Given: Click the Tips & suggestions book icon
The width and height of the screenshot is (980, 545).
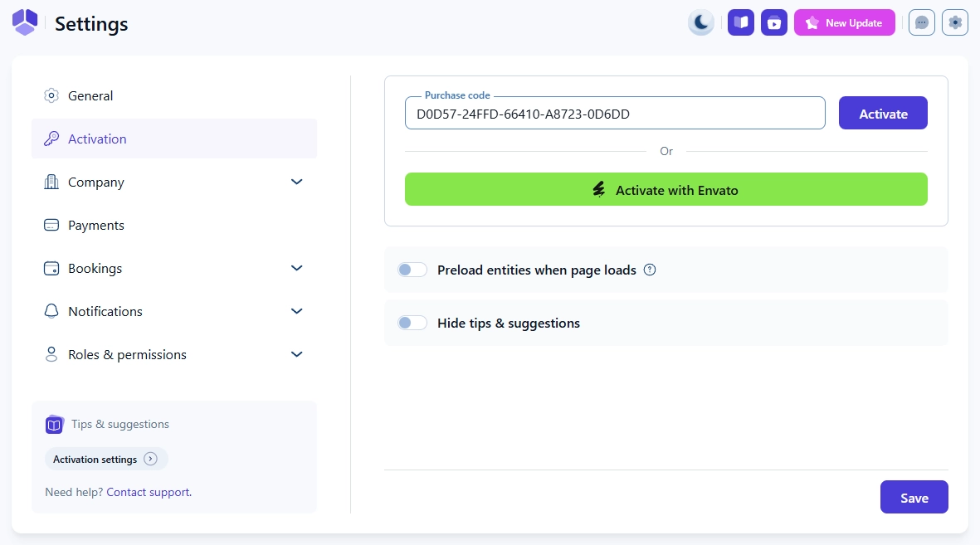Looking at the screenshot, I should (x=54, y=425).
